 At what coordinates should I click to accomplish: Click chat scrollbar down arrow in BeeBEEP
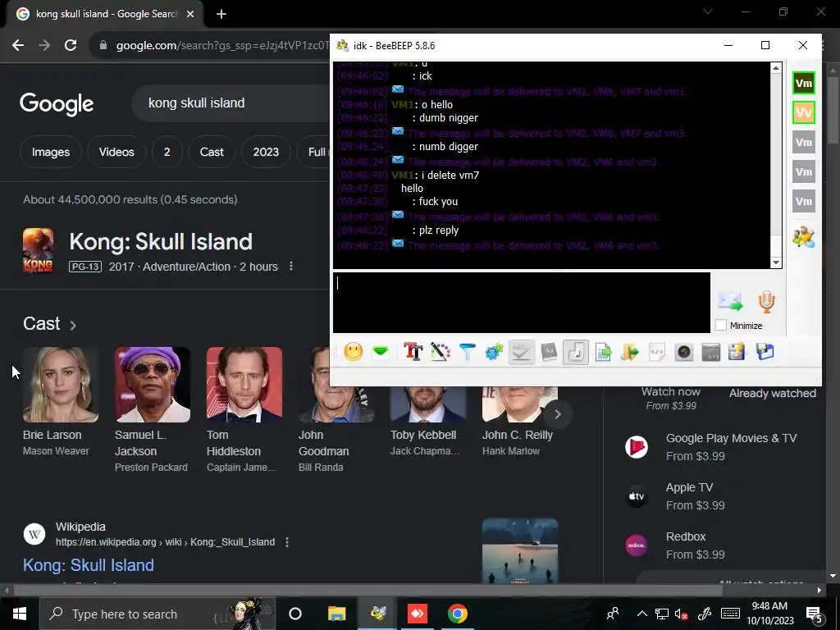click(776, 263)
